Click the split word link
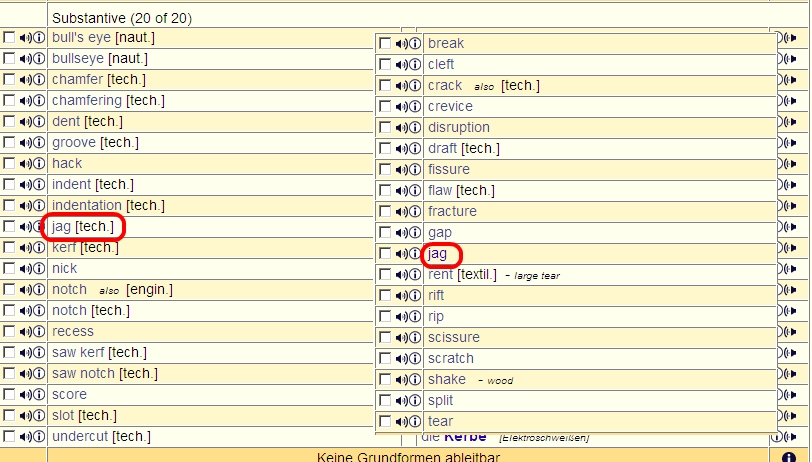 (x=440, y=400)
